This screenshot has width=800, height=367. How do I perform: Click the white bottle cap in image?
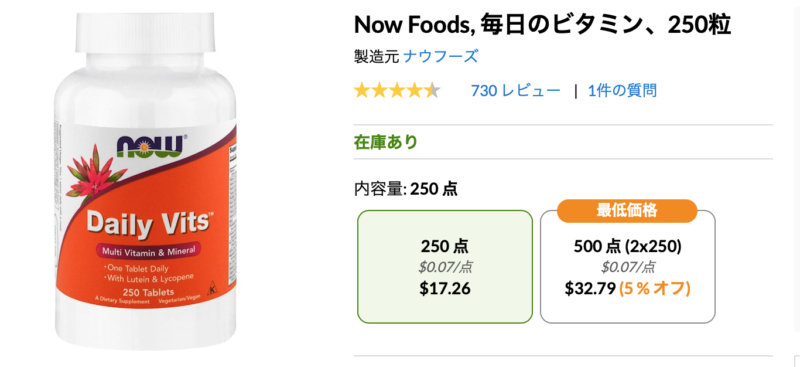(146, 33)
